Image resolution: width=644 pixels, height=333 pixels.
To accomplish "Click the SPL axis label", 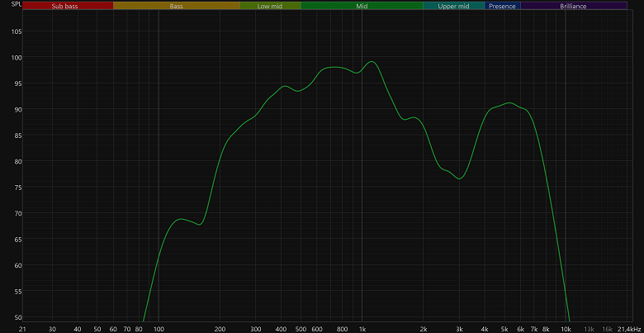I will [x=16, y=3].
